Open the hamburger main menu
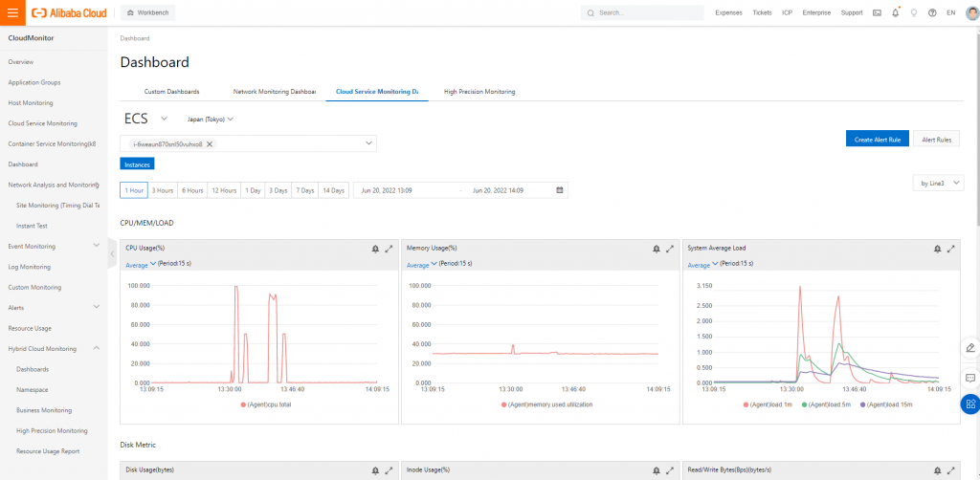The height and width of the screenshot is (480, 980). coord(12,12)
